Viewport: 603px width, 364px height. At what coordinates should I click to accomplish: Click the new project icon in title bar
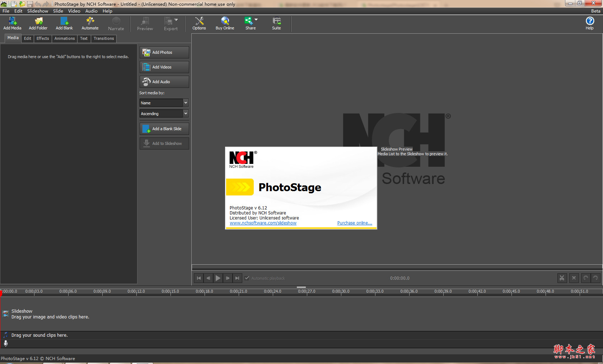click(14, 4)
